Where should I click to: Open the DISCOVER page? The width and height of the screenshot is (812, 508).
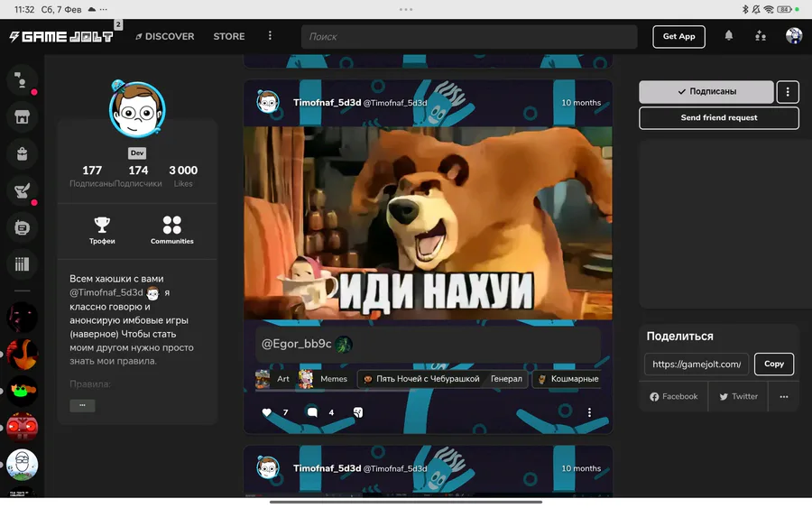(x=165, y=36)
